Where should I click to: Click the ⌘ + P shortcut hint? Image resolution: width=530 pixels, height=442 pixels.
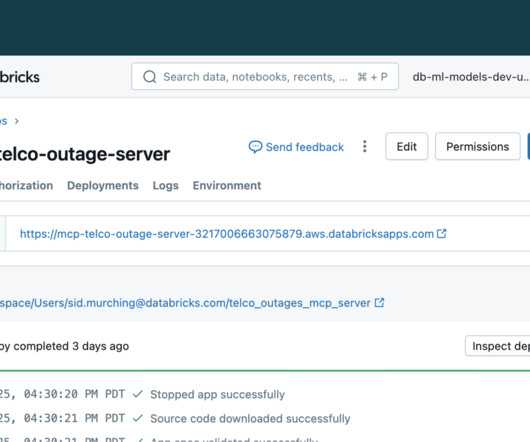click(x=372, y=77)
